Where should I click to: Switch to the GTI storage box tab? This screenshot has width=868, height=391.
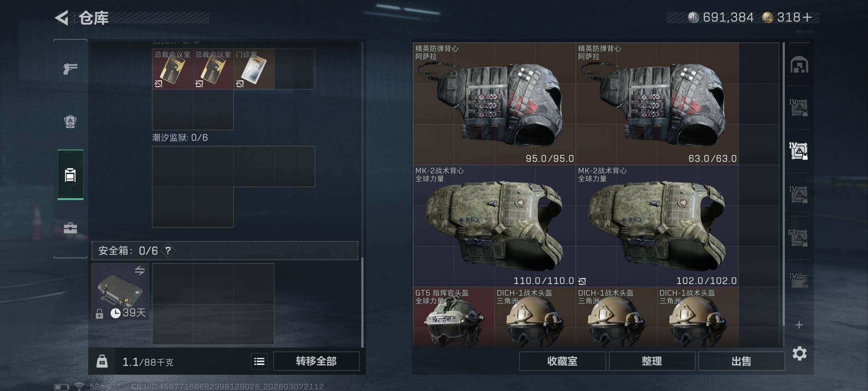[798, 238]
